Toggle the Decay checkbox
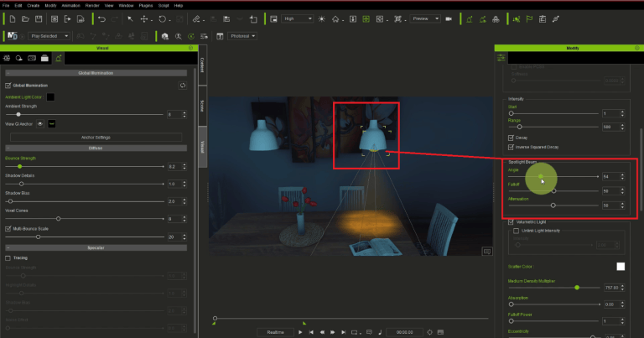 [x=511, y=138]
